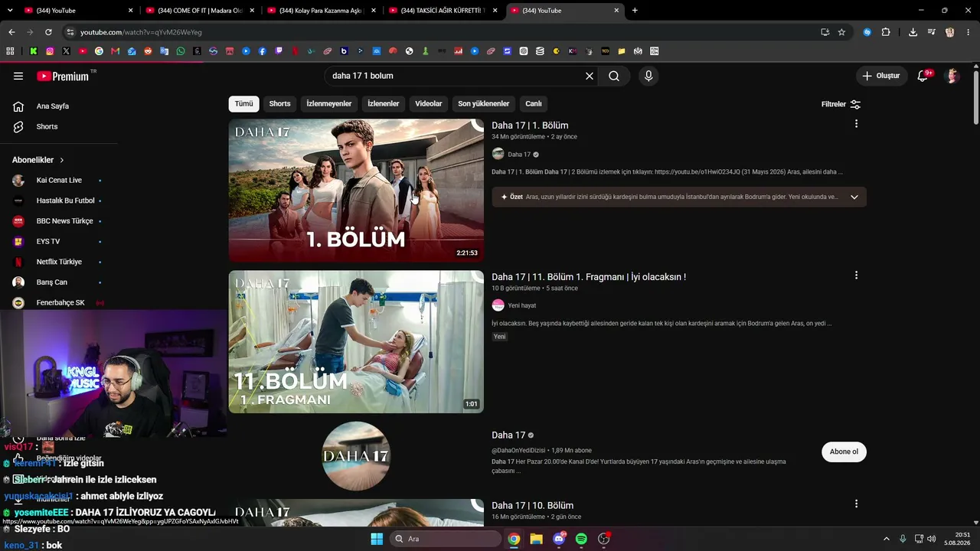Select the Son yüklenenler filter chip
Image resolution: width=980 pixels, height=551 pixels.
(x=484, y=104)
